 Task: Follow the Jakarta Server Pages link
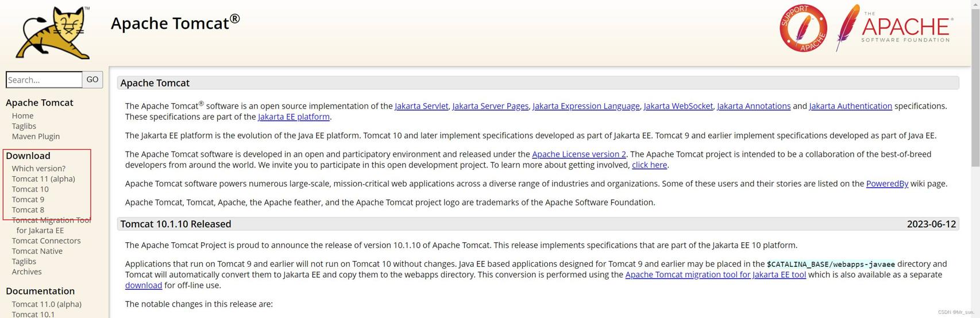(x=490, y=106)
